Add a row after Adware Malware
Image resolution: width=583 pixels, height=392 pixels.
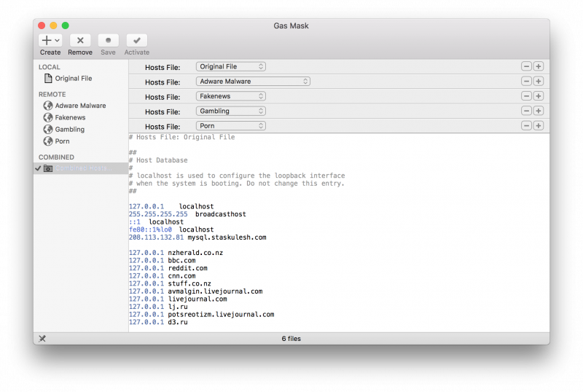point(539,82)
